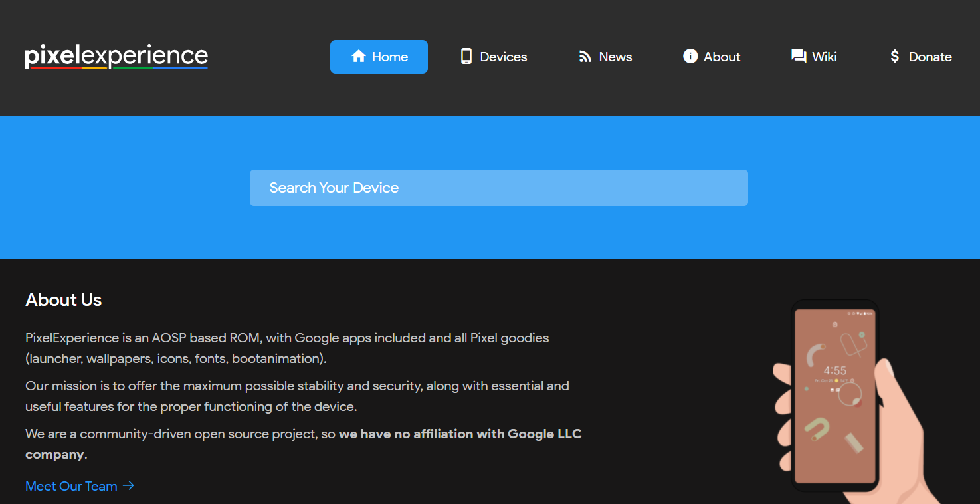
Task: Focus the Search Your Device field
Action: point(498,188)
